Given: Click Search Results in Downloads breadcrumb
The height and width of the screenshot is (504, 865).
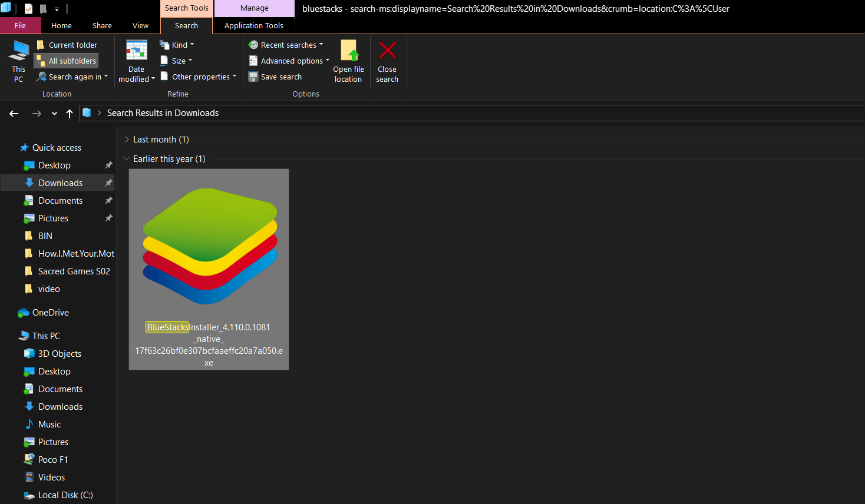Looking at the screenshot, I should point(163,113).
